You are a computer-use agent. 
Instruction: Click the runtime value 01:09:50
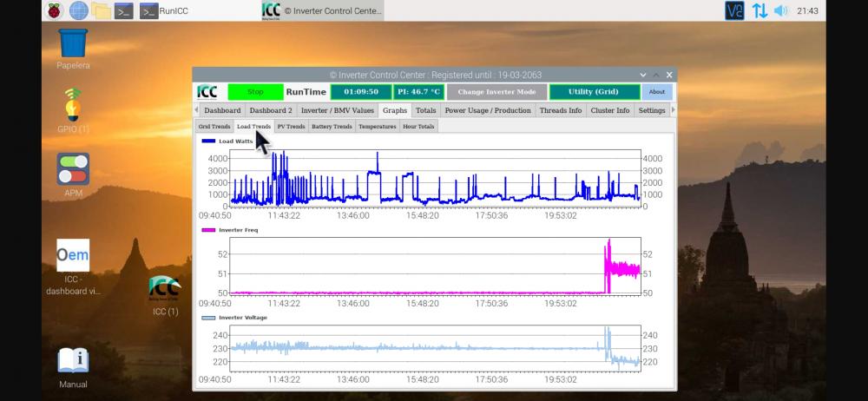coord(361,92)
